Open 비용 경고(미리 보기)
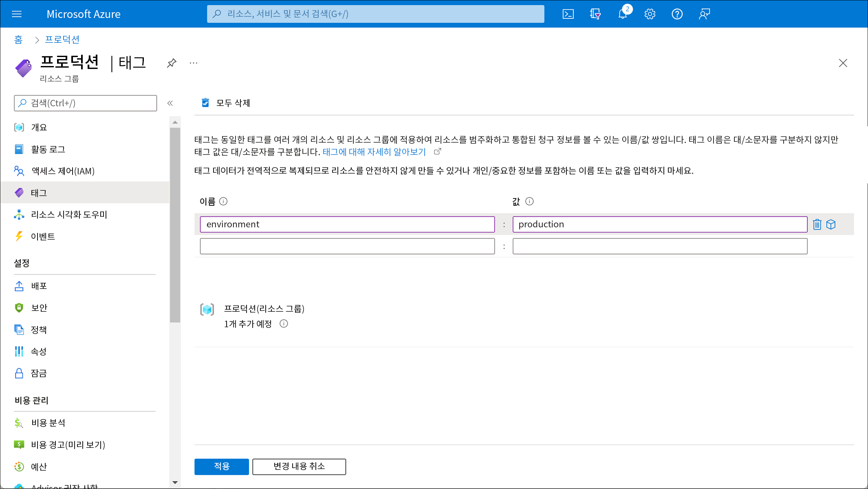Screen dimensions: 868x489 [85, 445]
